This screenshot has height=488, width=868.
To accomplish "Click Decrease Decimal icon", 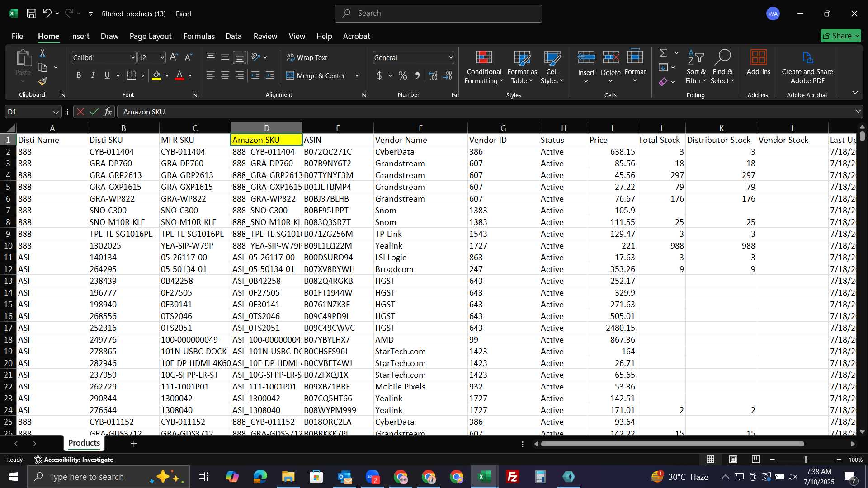I will [x=448, y=75].
